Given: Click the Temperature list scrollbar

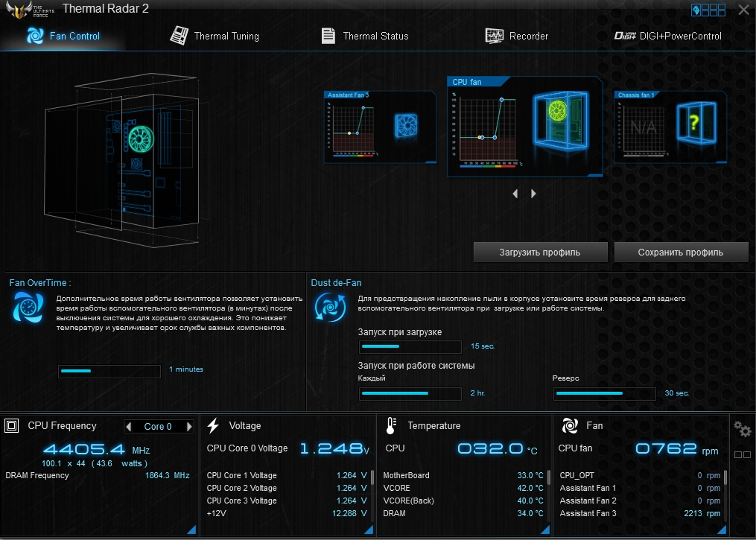Looking at the screenshot, I should click(x=549, y=495).
